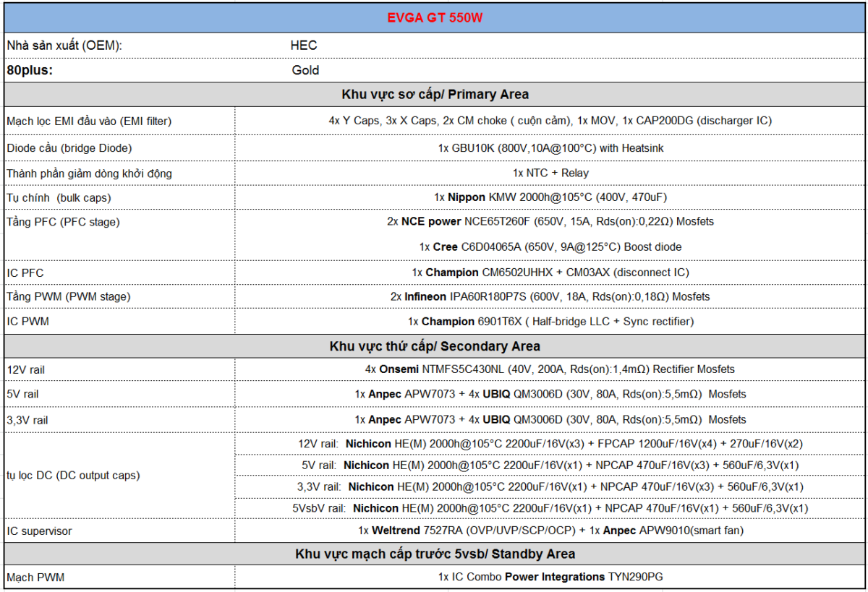Screen dimensions: 868x592
Task: Click the Power Integrations TYN290PG cell
Action: click(x=550, y=577)
